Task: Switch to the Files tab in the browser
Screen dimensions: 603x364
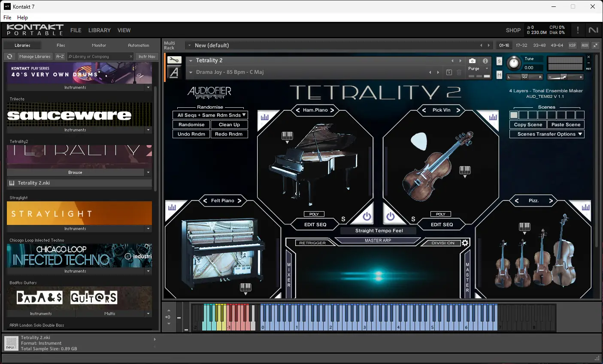Action: click(60, 45)
